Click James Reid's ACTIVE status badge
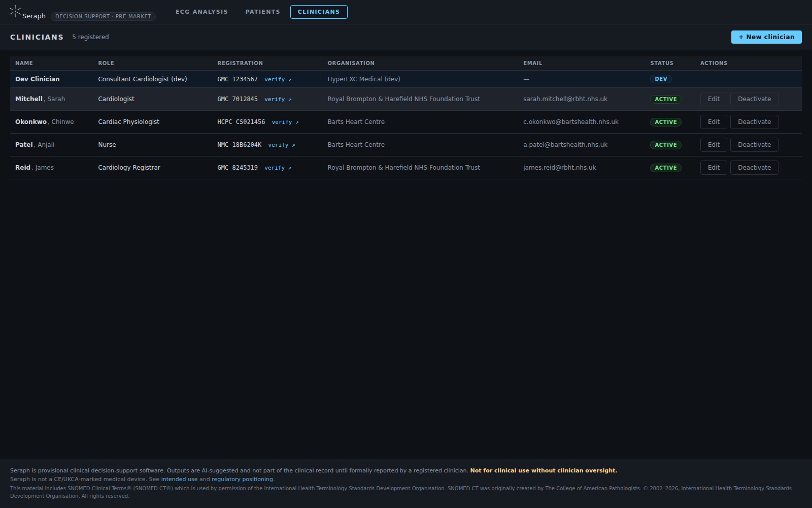 [665, 168]
